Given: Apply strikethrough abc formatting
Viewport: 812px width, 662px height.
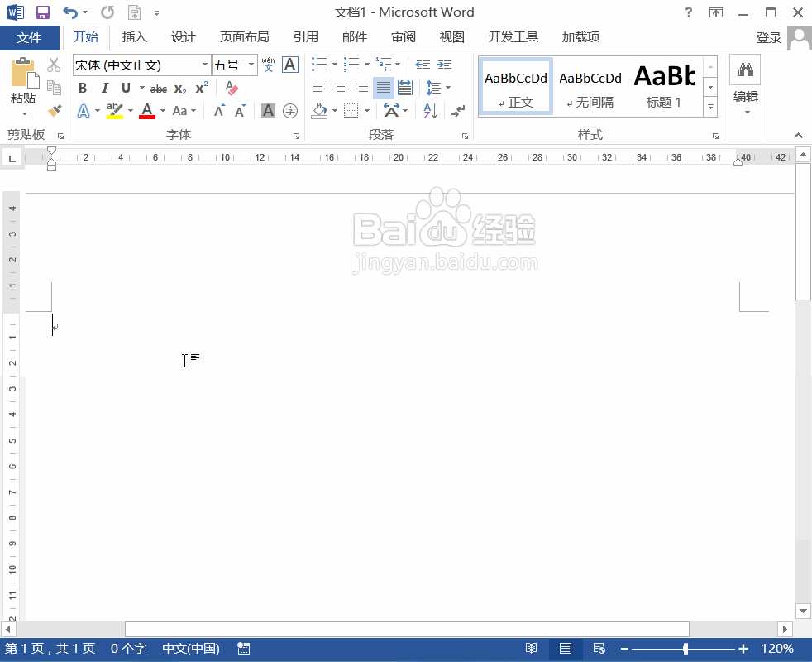Looking at the screenshot, I should (x=159, y=89).
